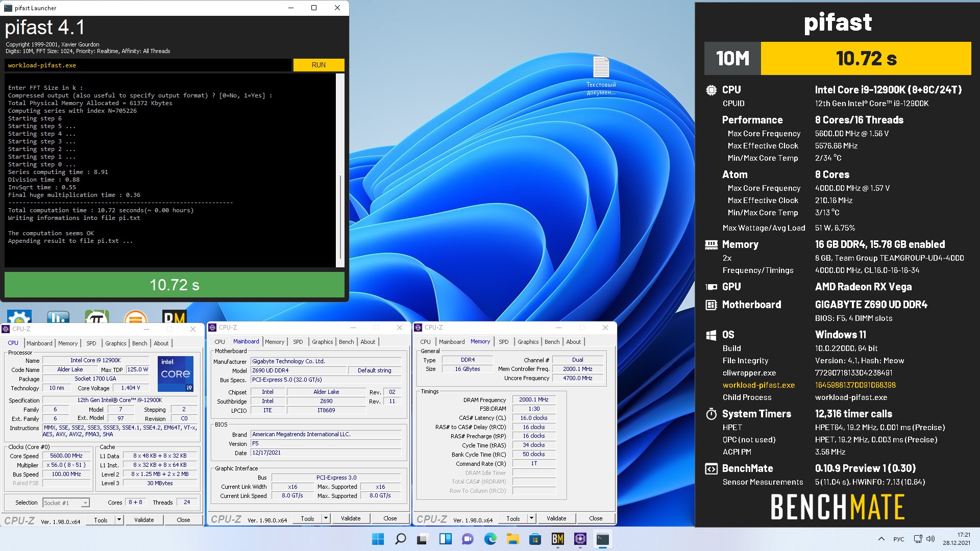
Task: Open CPU tab in rightmost CPU-Z window
Action: pos(425,342)
